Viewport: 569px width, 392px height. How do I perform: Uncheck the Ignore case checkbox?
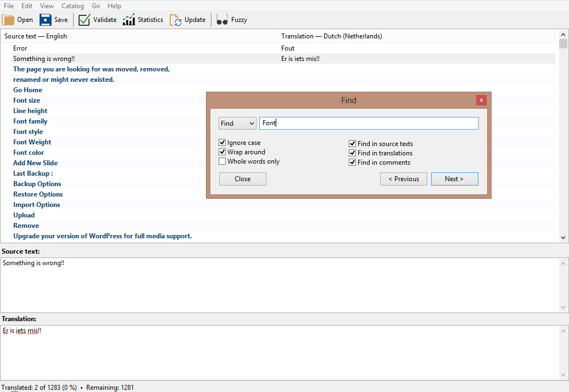point(222,143)
